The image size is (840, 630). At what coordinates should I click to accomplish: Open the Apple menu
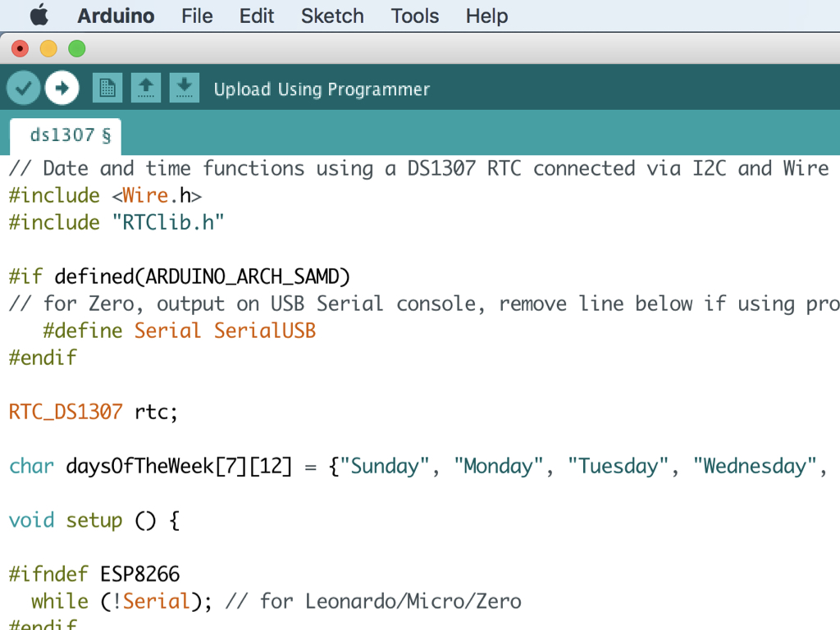tap(39, 16)
